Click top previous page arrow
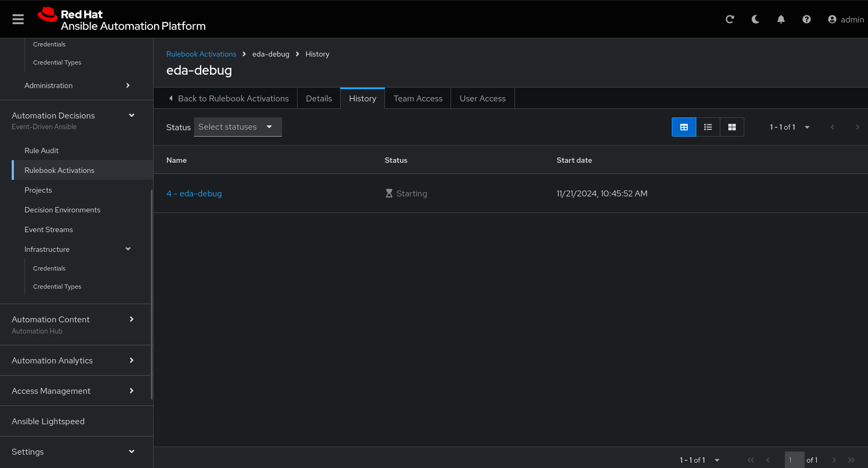The image size is (868, 468). 832,127
